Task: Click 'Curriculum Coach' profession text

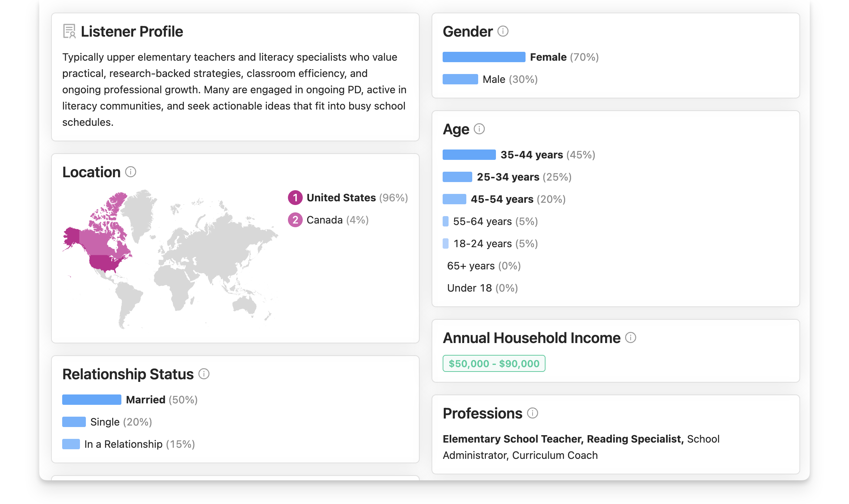Action: coord(555,455)
